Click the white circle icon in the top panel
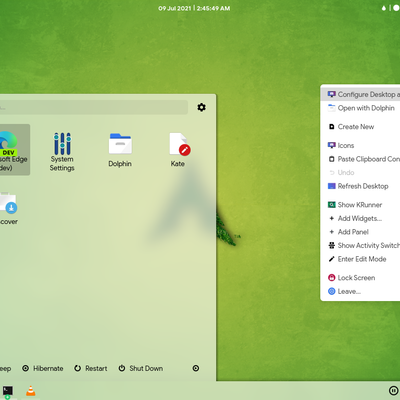 396,8
